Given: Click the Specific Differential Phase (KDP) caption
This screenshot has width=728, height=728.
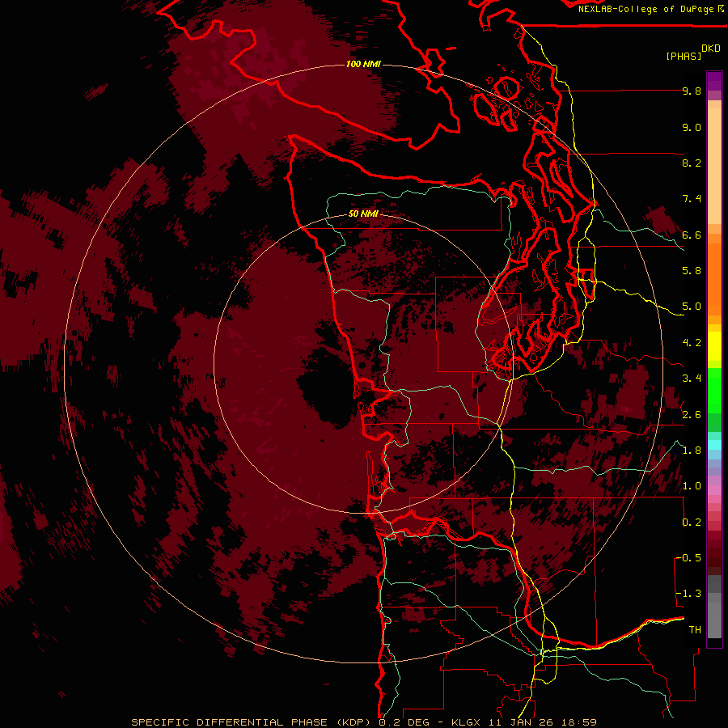Looking at the screenshot, I should pyautogui.click(x=251, y=722).
